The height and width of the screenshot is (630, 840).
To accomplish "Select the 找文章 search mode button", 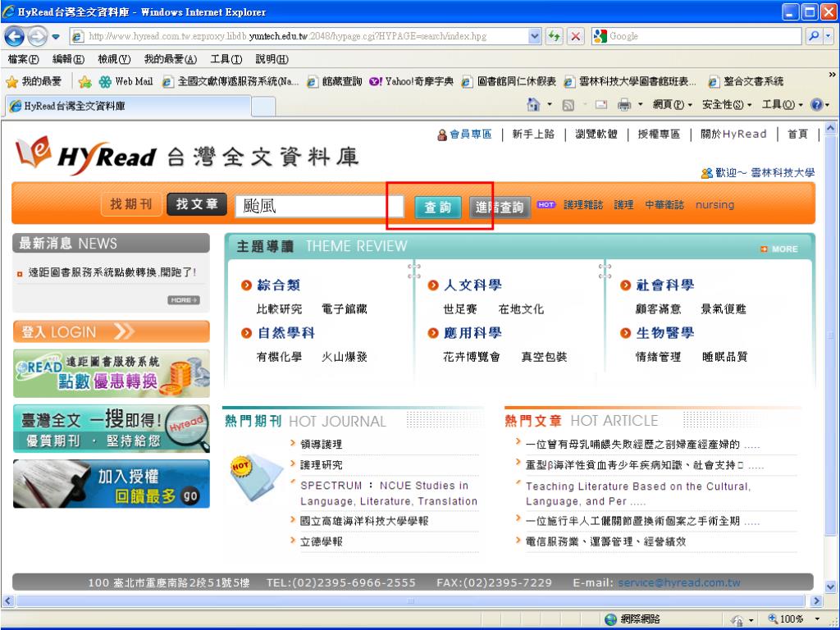I will (197, 204).
